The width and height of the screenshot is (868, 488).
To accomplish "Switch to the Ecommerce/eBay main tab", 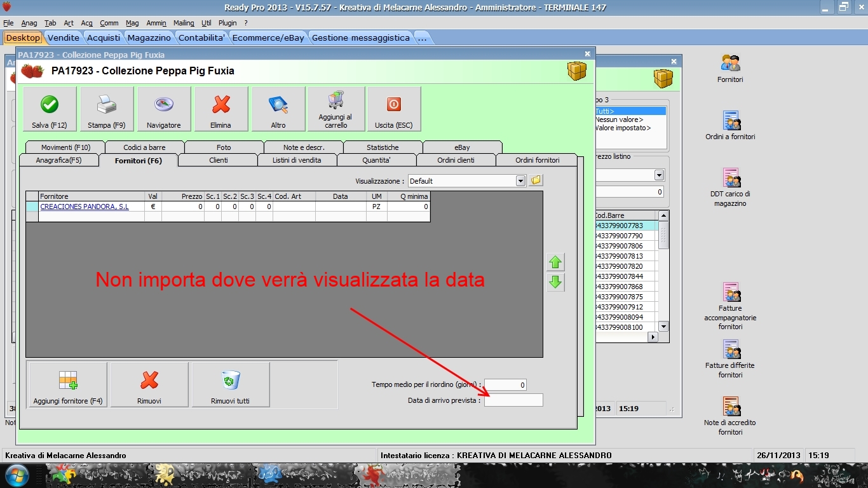I will pos(268,37).
